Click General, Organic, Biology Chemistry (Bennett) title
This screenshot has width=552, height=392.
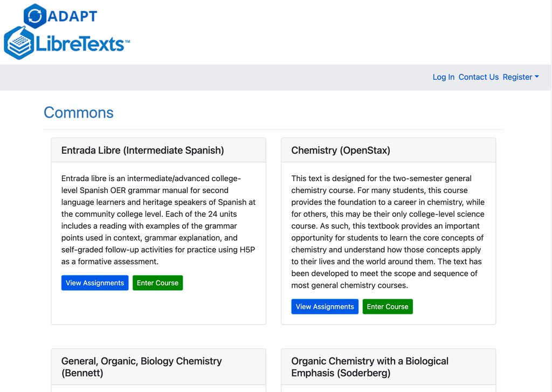coord(142,367)
